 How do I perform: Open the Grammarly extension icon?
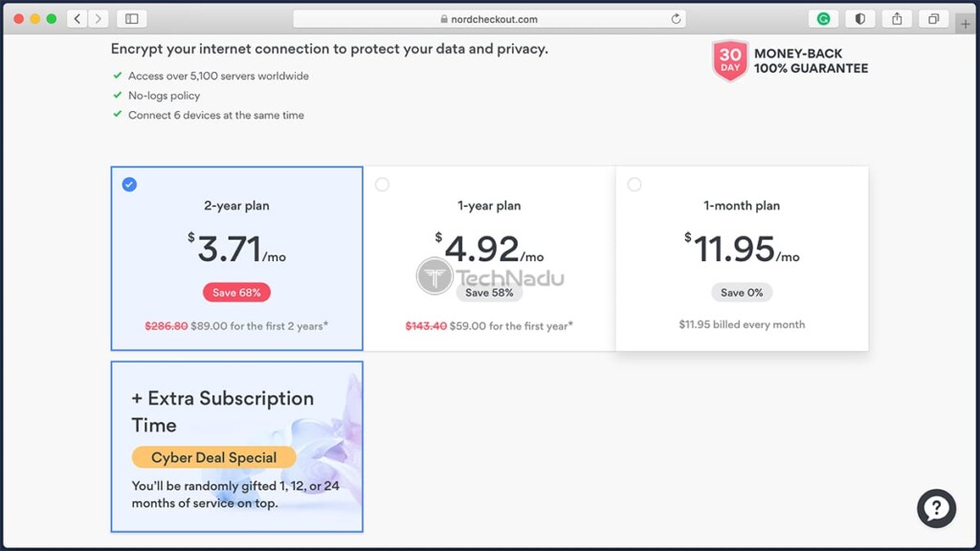coord(824,19)
